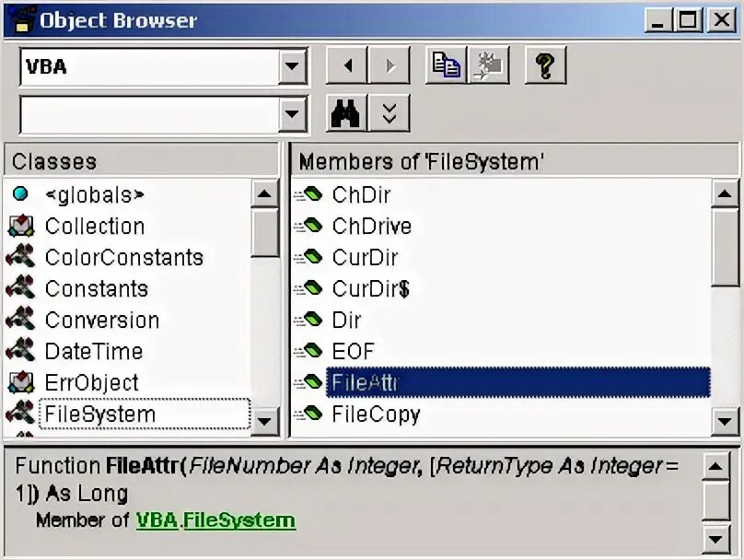Select the FileCopy member
Viewport: 744px width, 560px height.
[x=376, y=414]
